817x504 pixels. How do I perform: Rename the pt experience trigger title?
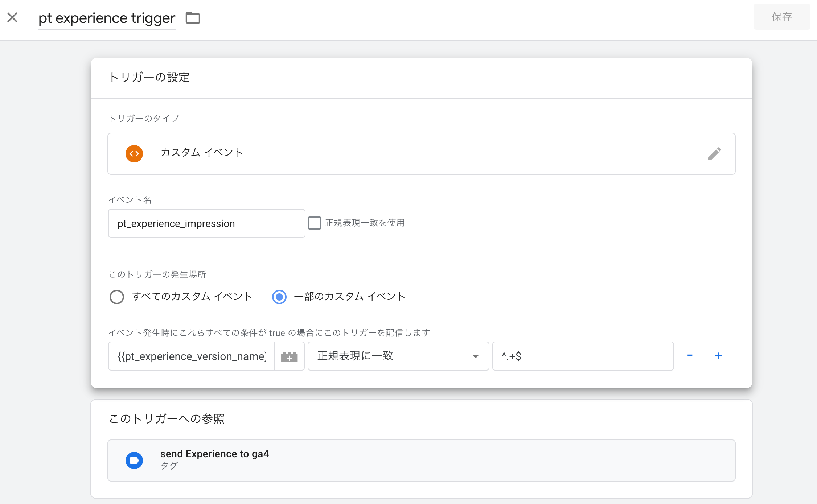point(107,18)
